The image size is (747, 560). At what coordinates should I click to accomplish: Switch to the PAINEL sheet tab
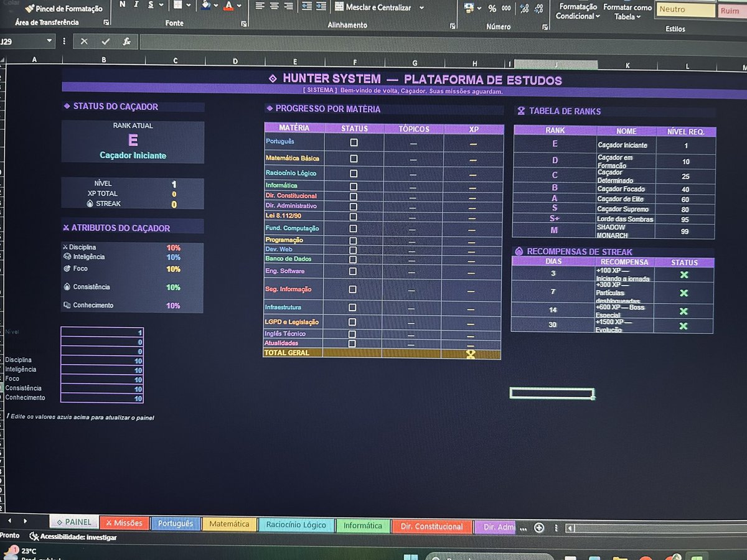click(73, 522)
